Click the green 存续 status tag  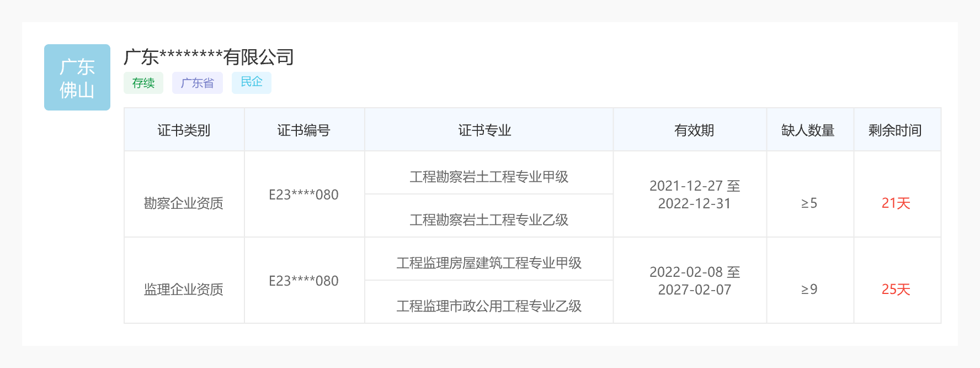coord(143,83)
